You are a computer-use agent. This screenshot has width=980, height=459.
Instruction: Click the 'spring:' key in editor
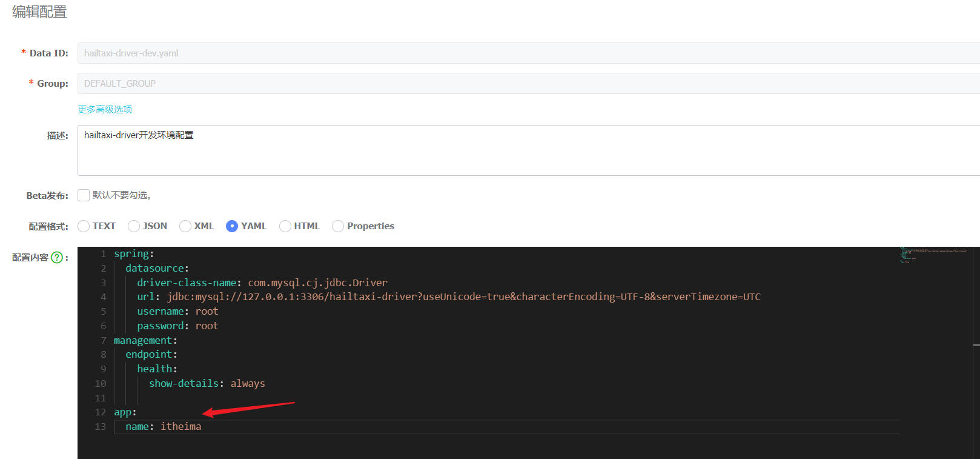(134, 254)
